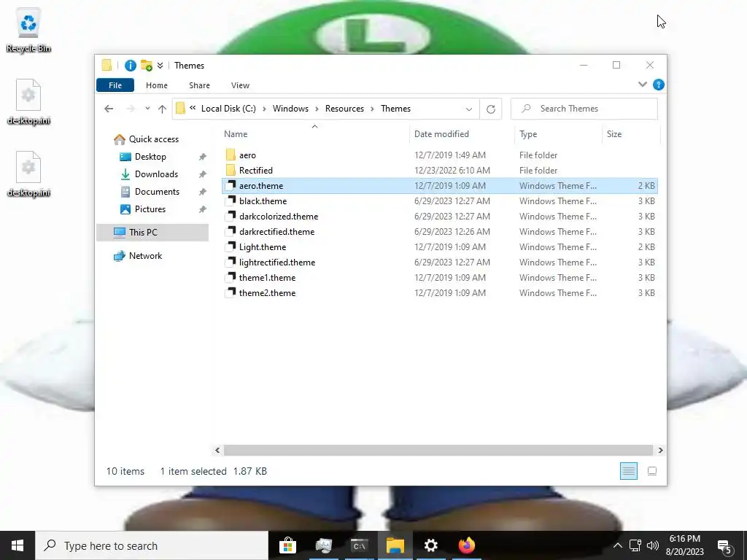Select This PC in navigation pane
Screen dimensions: 747x560
point(152,233)
